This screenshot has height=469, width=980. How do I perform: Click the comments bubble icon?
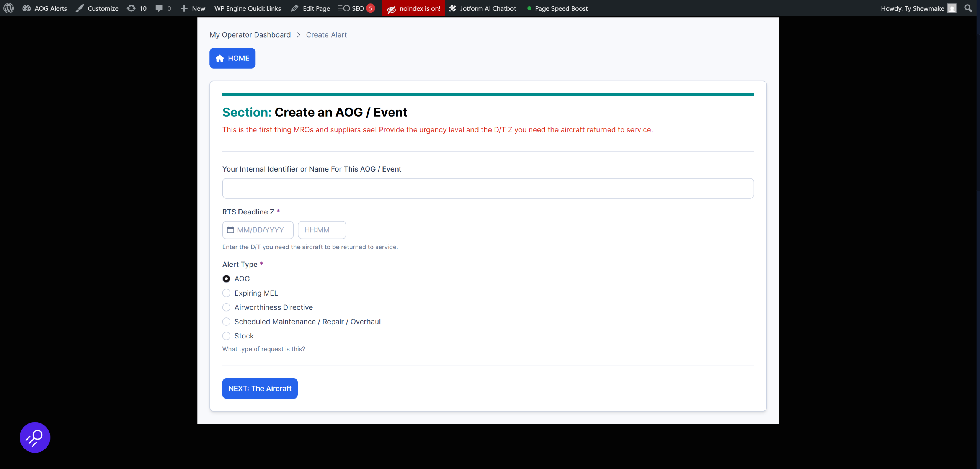click(x=159, y=8)
